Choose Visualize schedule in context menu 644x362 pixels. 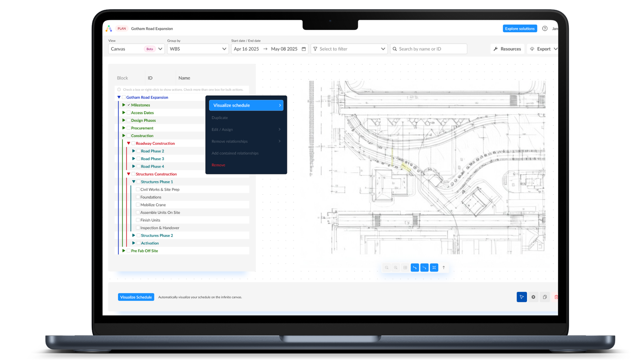pyautogui.click(x=246, y=105)
